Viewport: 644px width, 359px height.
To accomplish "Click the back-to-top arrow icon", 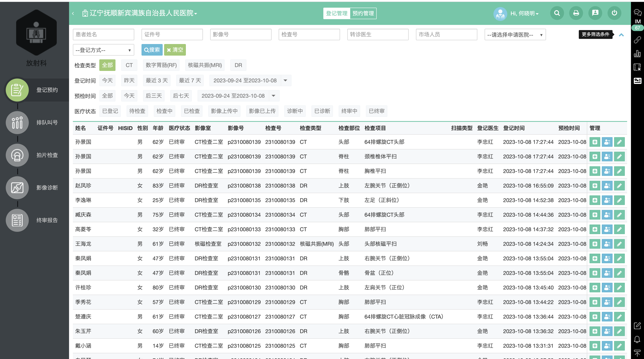I will pyautogui.click(x=637, y=353).
